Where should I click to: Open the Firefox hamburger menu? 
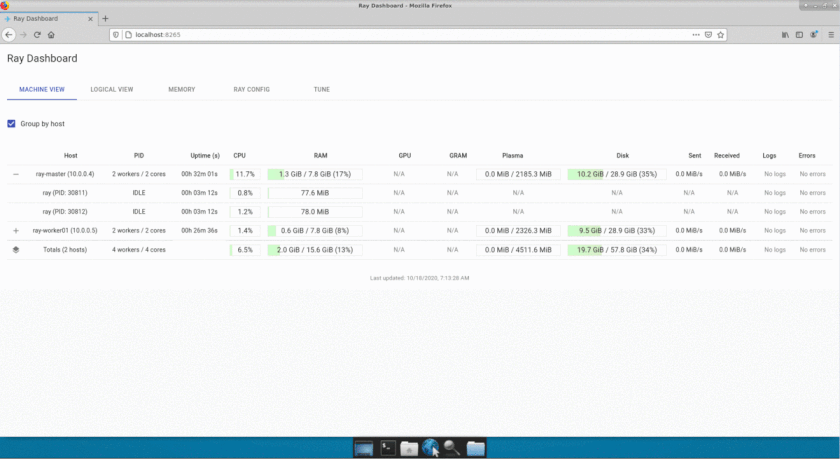click(831, 35)
